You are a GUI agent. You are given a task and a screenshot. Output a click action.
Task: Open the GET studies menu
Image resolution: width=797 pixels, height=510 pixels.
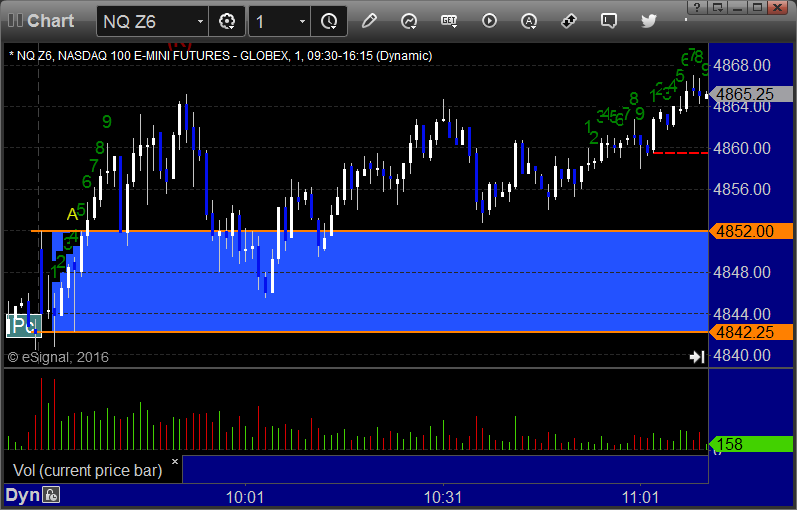[x=449, y=21]
